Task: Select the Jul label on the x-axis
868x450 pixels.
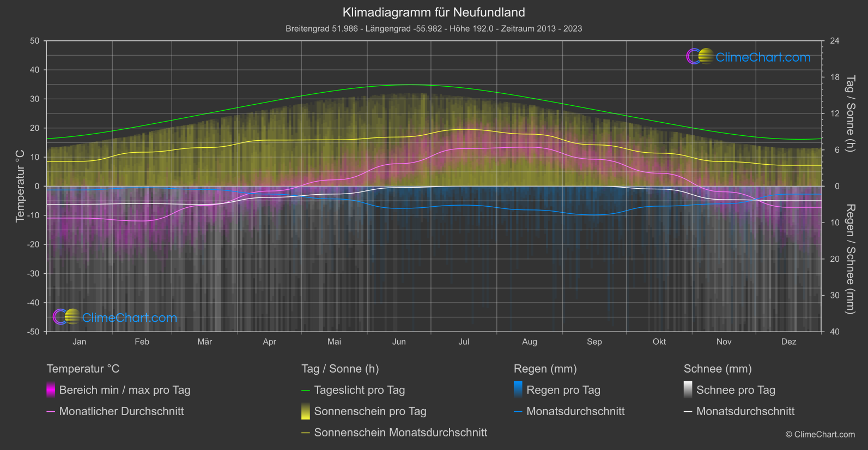Action: pyautogui.click(x=464, y=341)
